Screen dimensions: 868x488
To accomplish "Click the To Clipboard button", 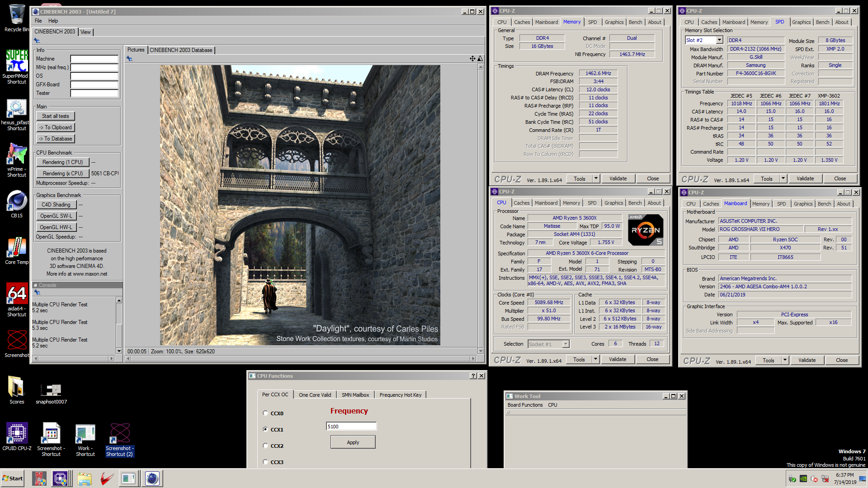I will tap(56, 127).
